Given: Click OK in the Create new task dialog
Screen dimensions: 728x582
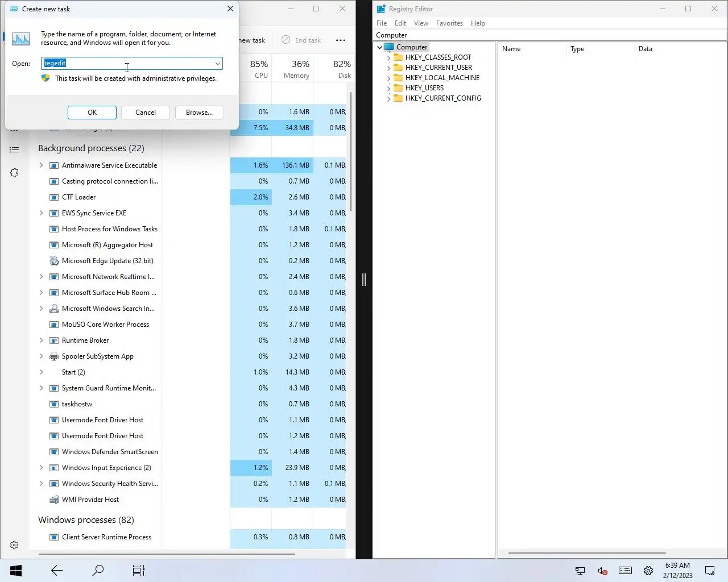Looking at the screenshot, I should point(92,113).
